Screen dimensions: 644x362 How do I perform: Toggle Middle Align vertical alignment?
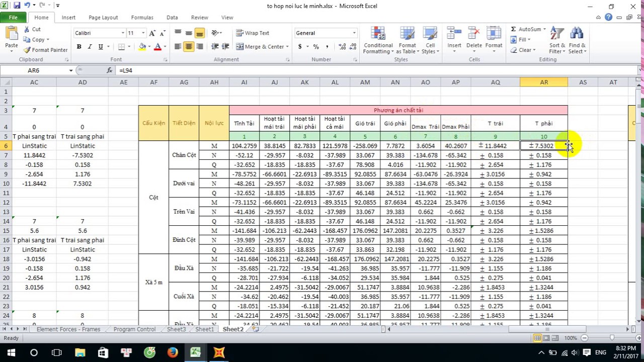point(189,33)
